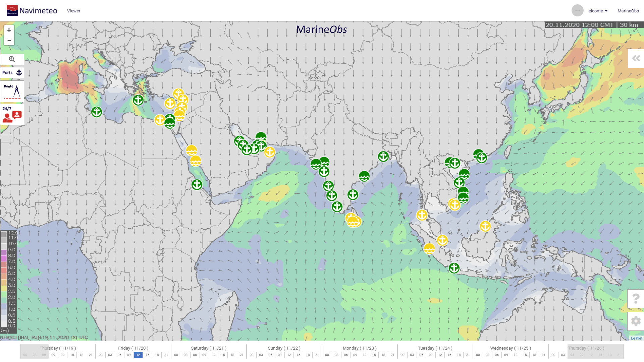The image size is (644, 362).
Task: Select the Wednesday ( 11/25 ) day label
Action: coord(511,348)
